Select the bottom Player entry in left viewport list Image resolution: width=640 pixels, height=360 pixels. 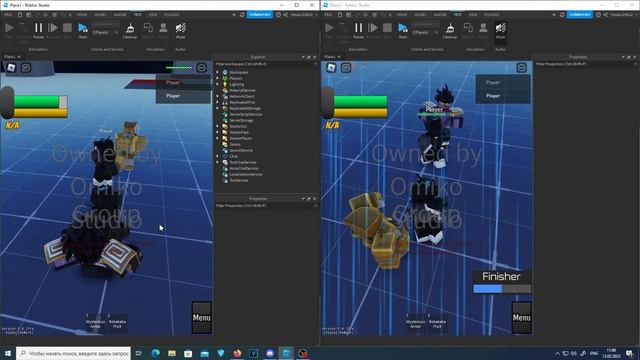(183, 96)
